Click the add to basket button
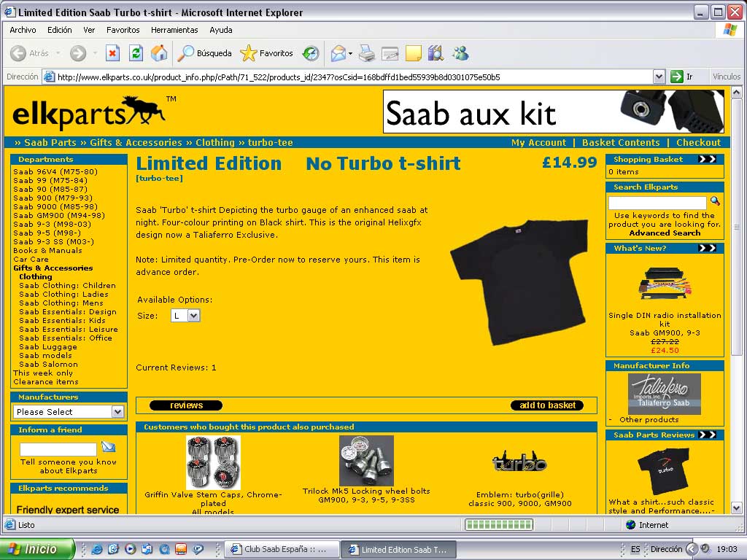The width and height of the screenshot is (747, 560). pos(547,405)
